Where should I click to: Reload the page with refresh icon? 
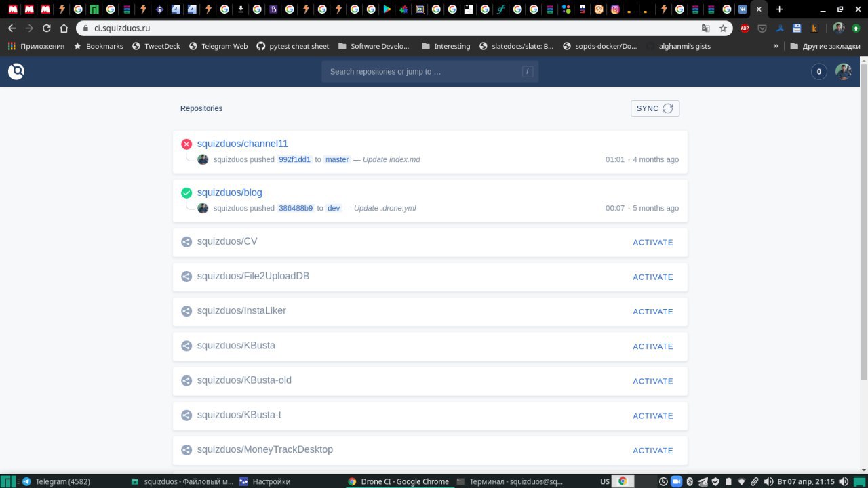click(47, 28)
